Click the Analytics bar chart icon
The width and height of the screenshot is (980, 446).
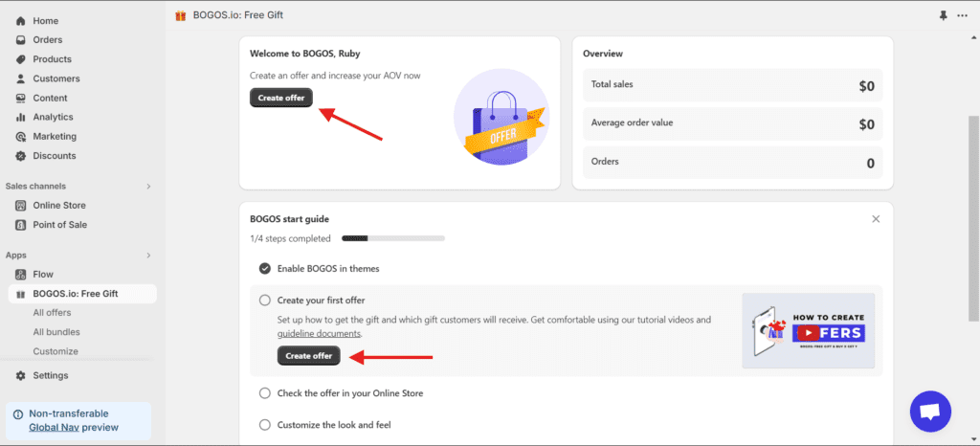click(x=21, y=117)
